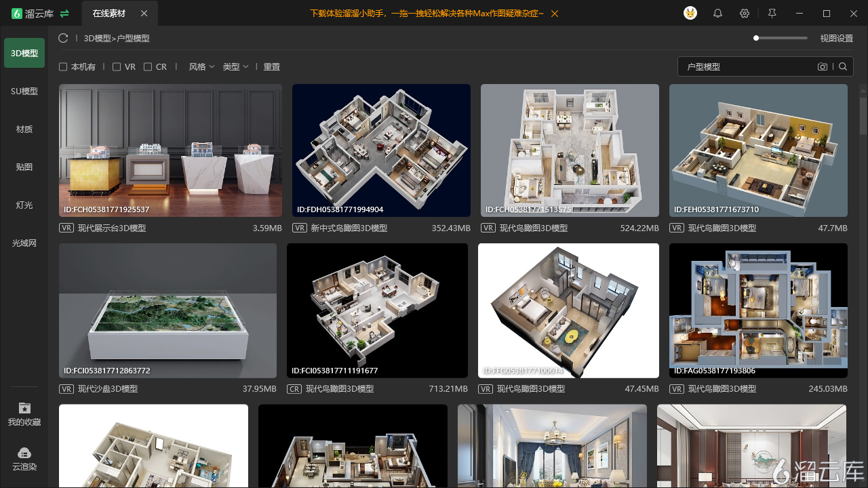Open the 现代沙盘 terrain model thumbnail
The height and width of the screenshot is (488, 868).
coord(167,310)
